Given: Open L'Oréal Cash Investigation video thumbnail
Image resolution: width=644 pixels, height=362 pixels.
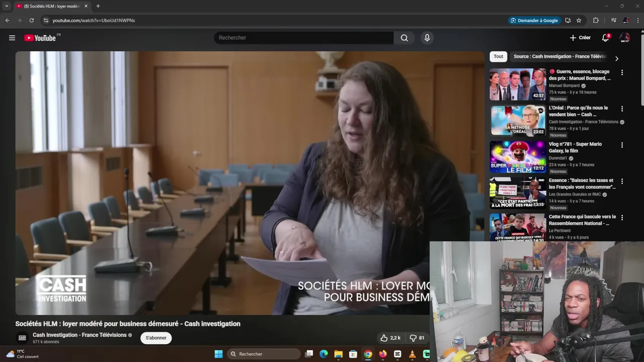Looking at the screenshot, I should pos(518,121).
